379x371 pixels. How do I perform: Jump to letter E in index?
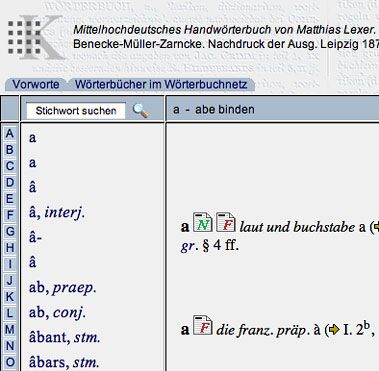[x=10, y=199]
